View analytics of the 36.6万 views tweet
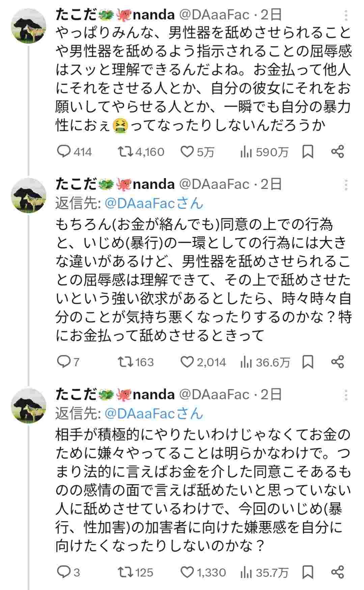 tap(246, 362)
